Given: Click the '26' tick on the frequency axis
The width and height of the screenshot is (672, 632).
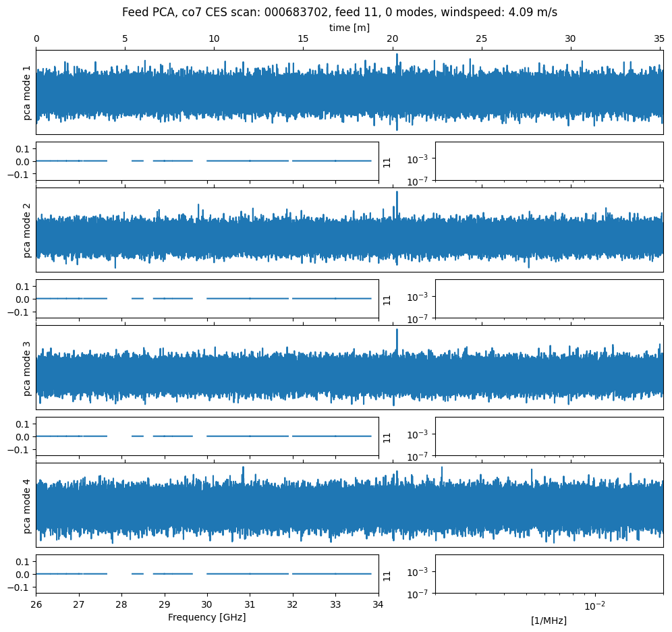Looking at the screenshot, I should click(36, 604).
